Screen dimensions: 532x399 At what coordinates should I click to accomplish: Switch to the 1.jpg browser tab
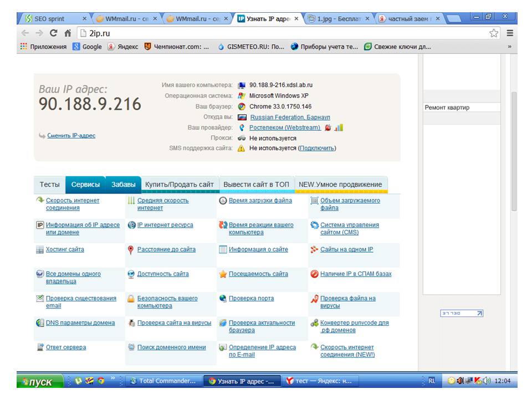[338, 19]
